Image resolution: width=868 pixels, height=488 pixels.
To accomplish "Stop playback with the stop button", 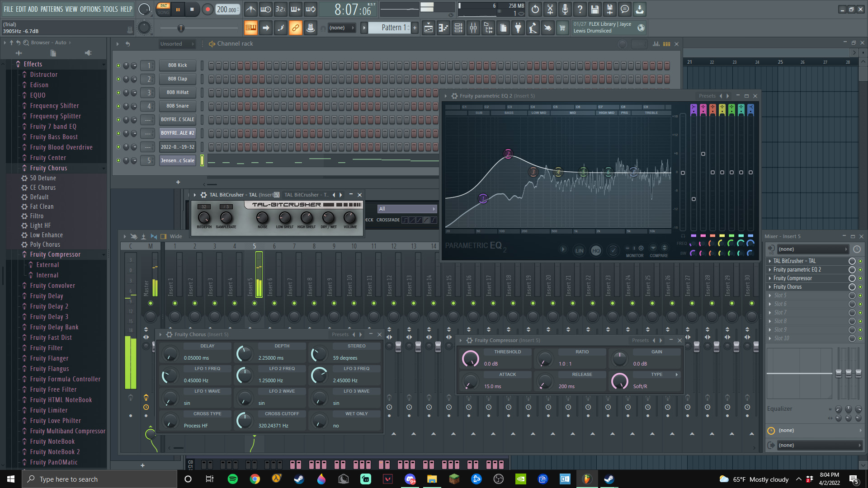I will pos(192,9).
